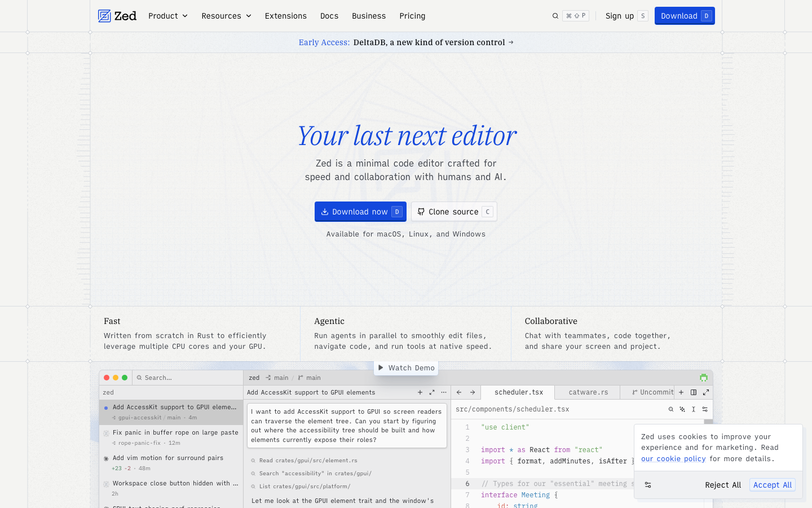Click the sparkle assistant icon in editor toolbar
Screen dimensions: 812x508
tap(682, 409)
